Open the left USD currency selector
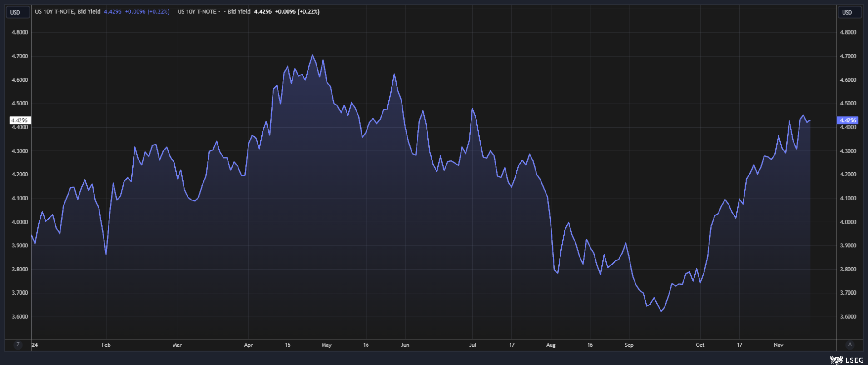 15,12
